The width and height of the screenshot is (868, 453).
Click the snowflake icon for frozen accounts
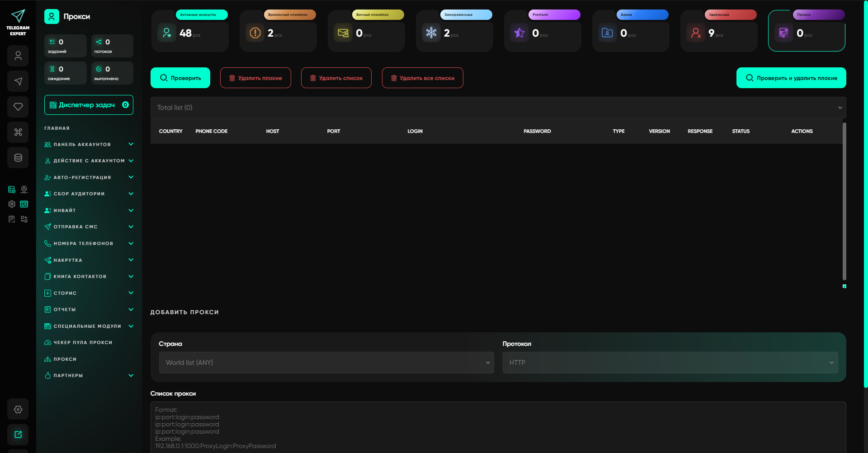pos(431,33)
